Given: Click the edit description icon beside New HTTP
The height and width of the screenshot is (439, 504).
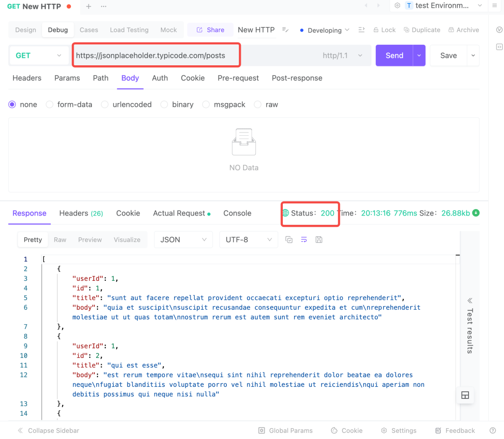Looking at the screenshot, I should tap(286, 30).
